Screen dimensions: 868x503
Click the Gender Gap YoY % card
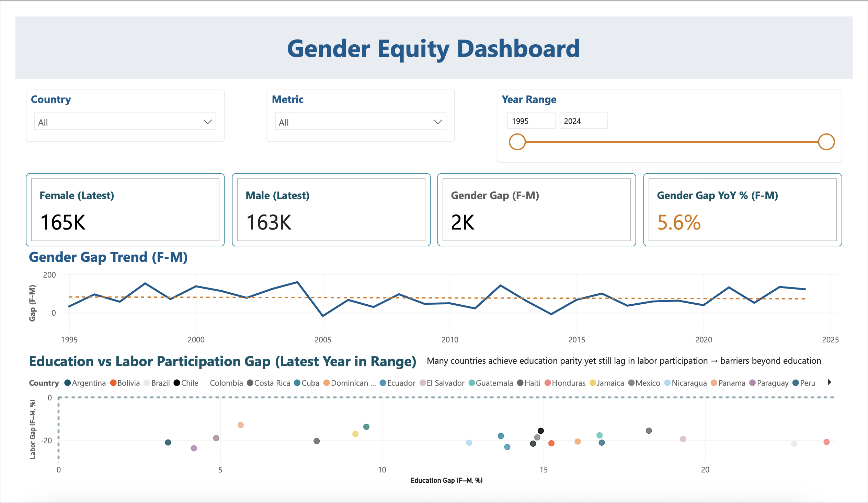(743, 210)
